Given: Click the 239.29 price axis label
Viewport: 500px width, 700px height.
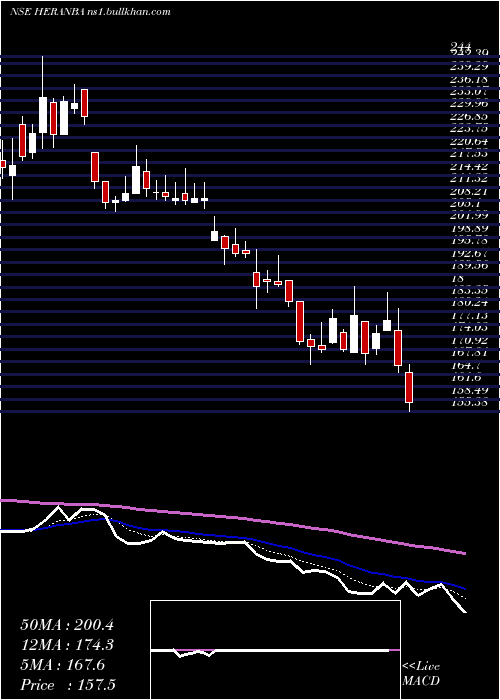Looking at the screenshot, I should (468, 67).
